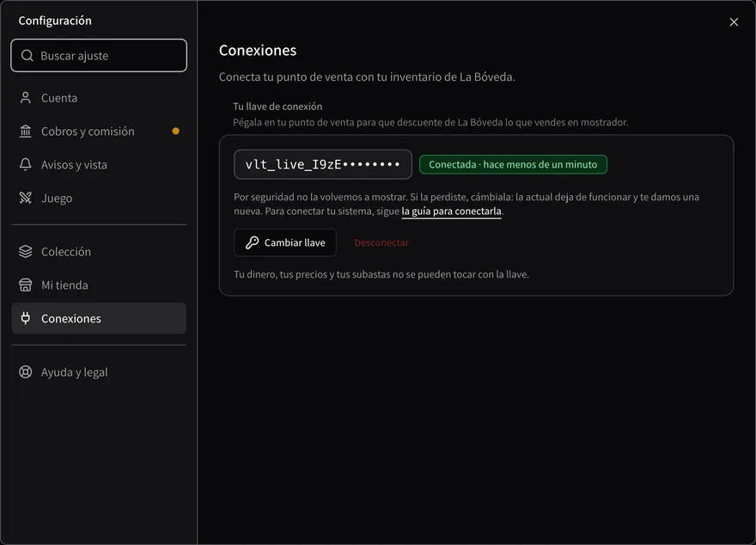Screen dimensions: 756x545
Task: Click the lifebuoy icon beside Ayuda y legal
Action: point(26,372)
